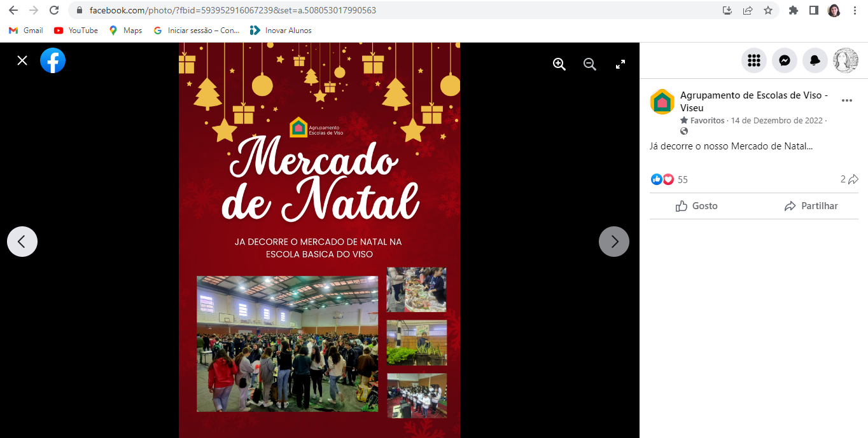Install app icon in address bar
The image size is (868, 438).
pyautogui.click(x=727, y=10)
